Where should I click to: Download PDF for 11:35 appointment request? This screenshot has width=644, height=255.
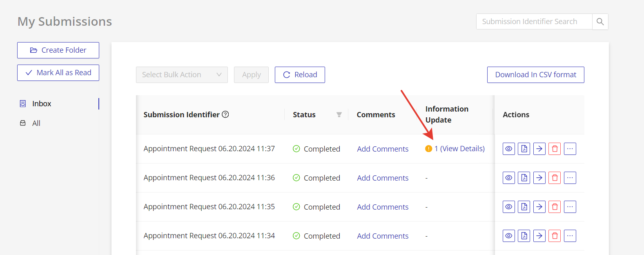pos(524,207)
